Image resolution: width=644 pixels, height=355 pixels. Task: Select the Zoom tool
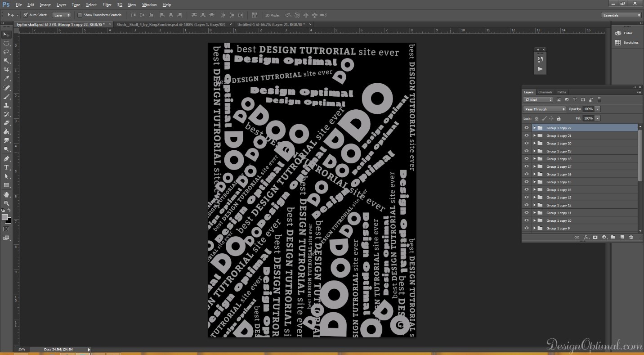click(6, 203)
